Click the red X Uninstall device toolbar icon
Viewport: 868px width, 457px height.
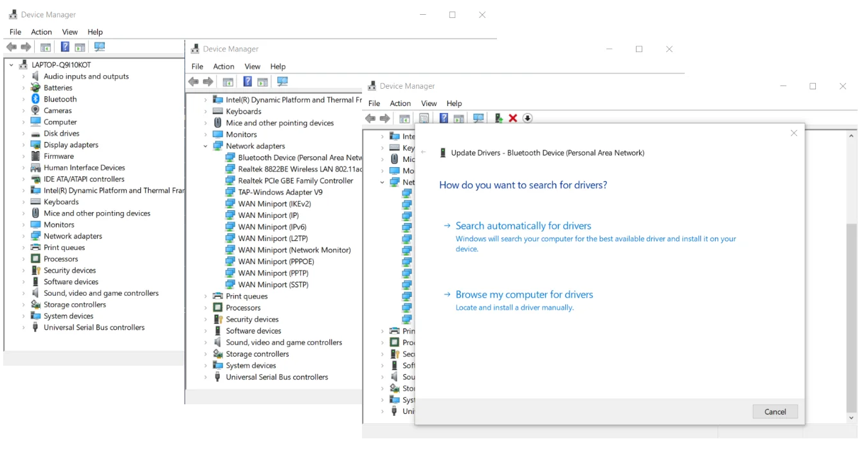tap(513, 118)
